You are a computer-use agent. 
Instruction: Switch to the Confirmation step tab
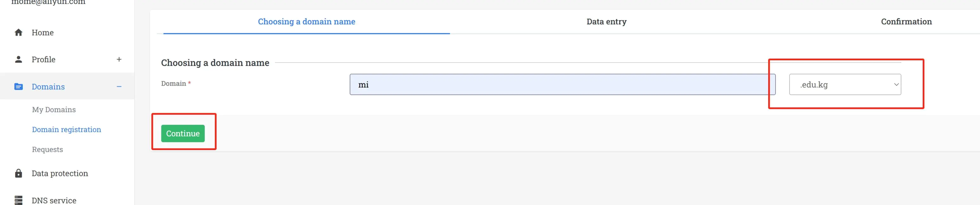point(906,22)
